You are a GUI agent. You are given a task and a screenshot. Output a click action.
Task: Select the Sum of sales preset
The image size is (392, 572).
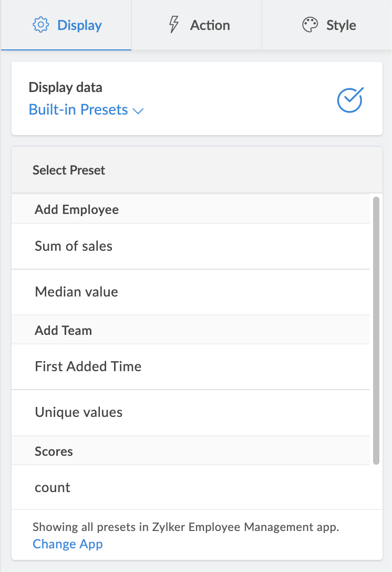tap(74, 246)
